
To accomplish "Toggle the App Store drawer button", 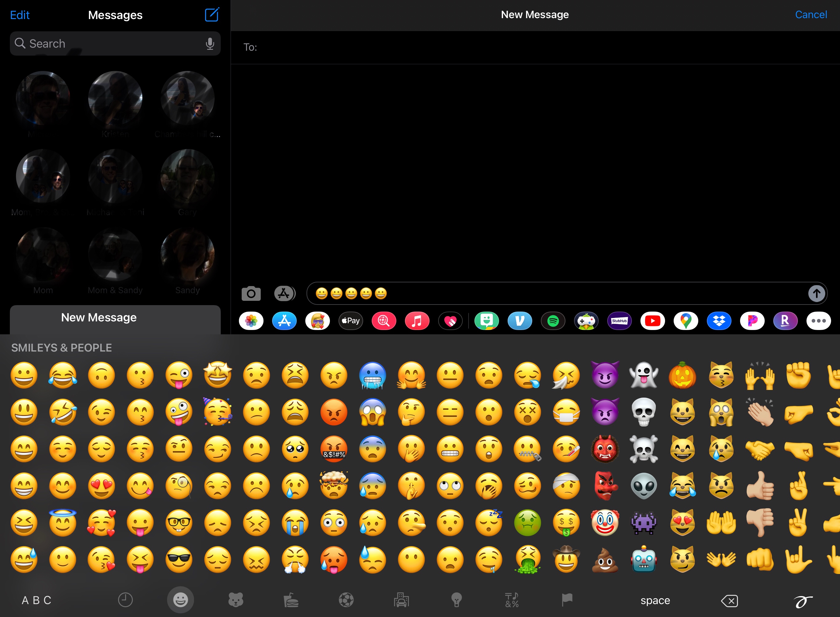I will [284, 293].
